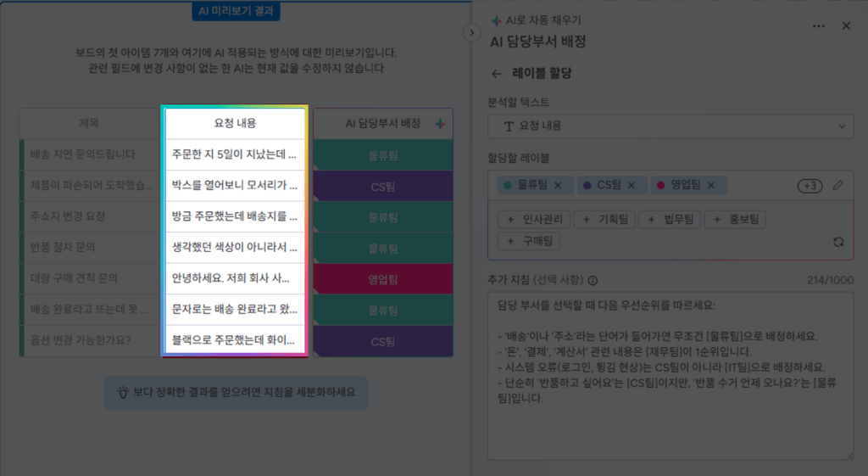Add the 기획팀 suggested label

point(604,220)
